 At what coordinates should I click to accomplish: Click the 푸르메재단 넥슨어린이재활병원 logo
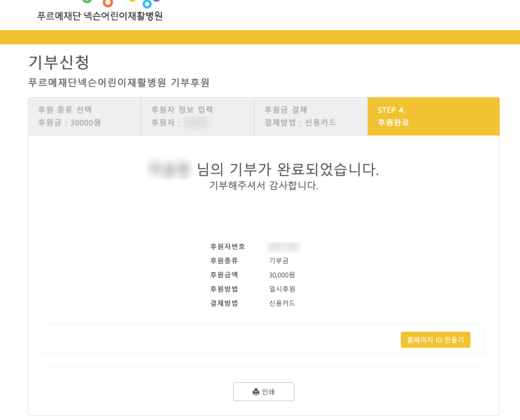click(100, 11)
